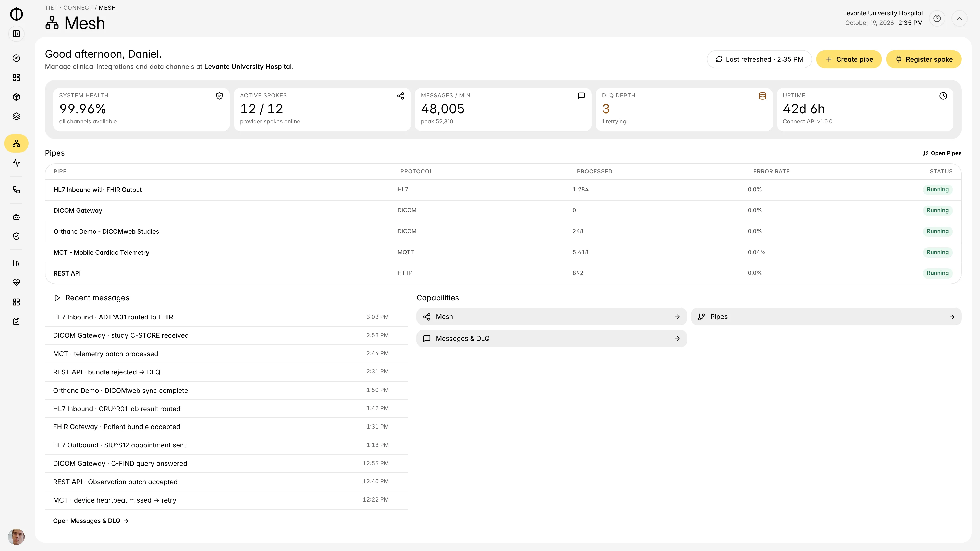Open the Open Messages & DLQ link
Viewport: 980px width, 551px height.
tap(91, 521)
